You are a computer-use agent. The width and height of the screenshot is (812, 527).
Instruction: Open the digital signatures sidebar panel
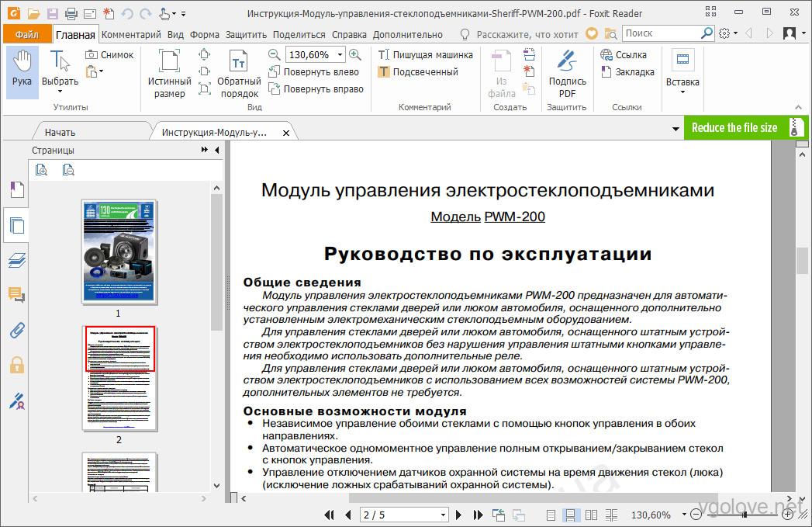(x=17, y=400)
